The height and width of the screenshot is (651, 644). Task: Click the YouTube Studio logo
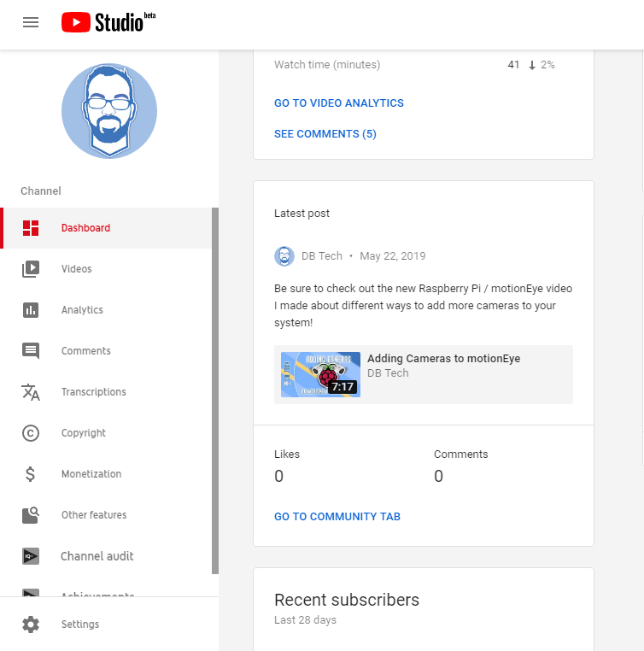point(108,22)
